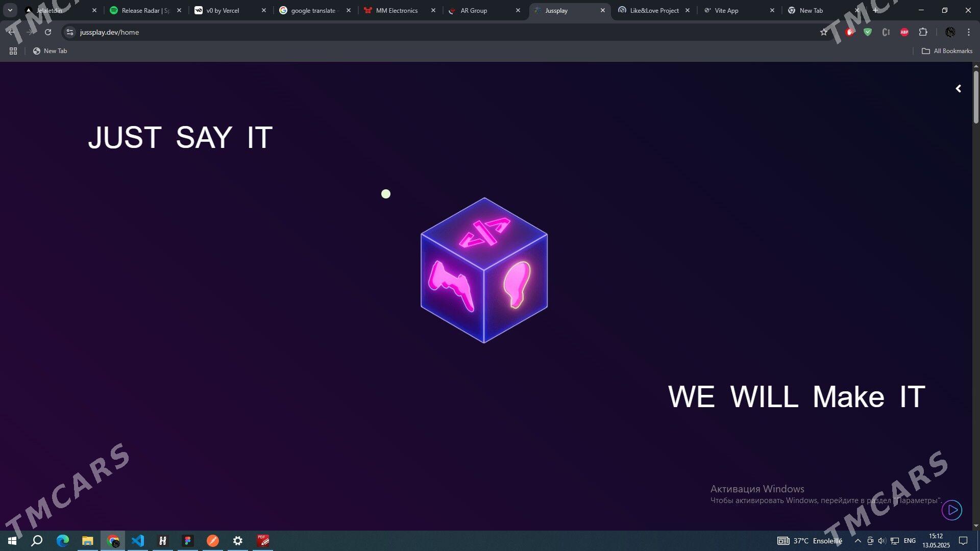The width and height of the screenshot is (980, 551).
Task: Open the New Tab bookmark
Action: click(50, 51)
